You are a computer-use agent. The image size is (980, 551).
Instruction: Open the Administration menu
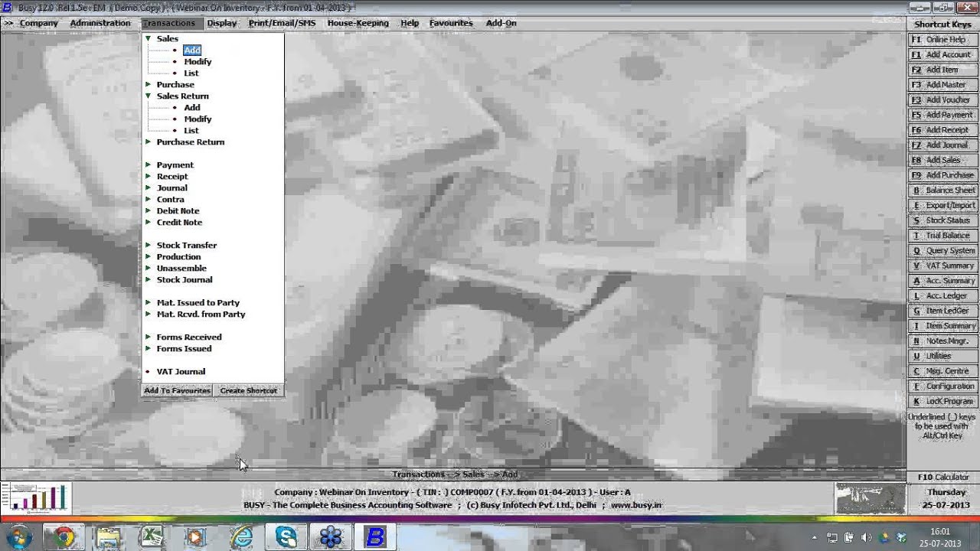pos(100,23)
